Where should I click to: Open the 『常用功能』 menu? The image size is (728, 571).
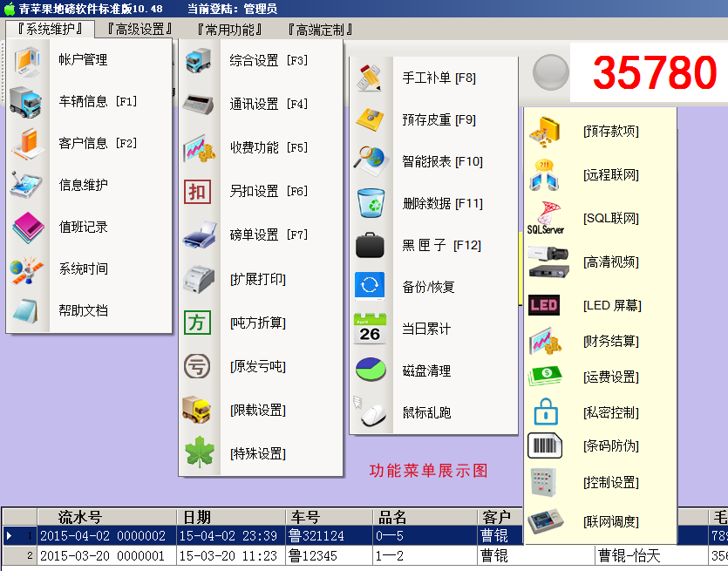point(229,30)
